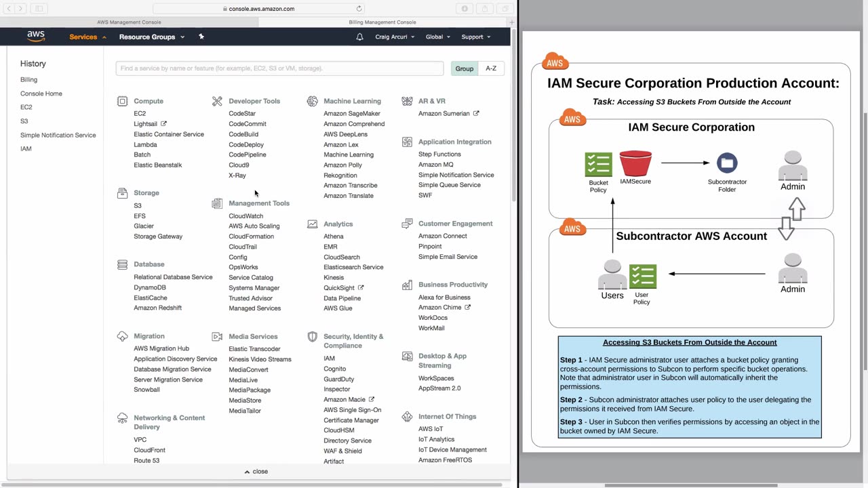Expand the Support dropdown menu
The image size is (868, 488).
pyautogui.click(x=475, y=37)
